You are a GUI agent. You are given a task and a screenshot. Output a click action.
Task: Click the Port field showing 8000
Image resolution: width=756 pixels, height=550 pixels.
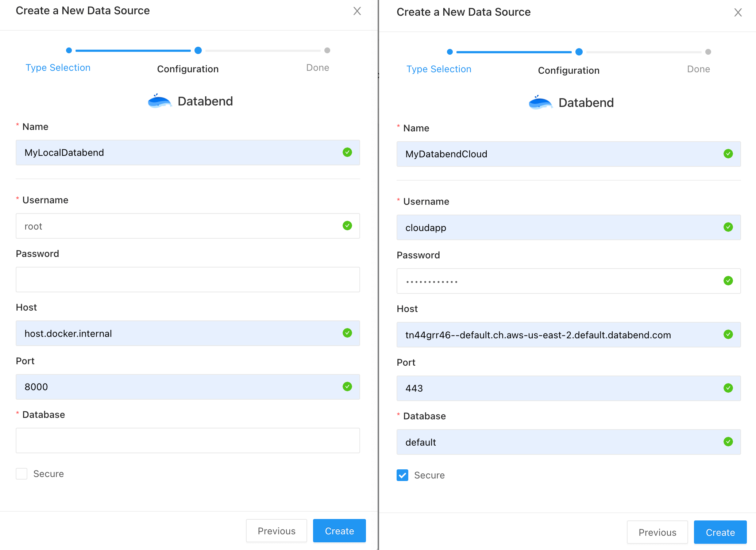pos(188,387)
